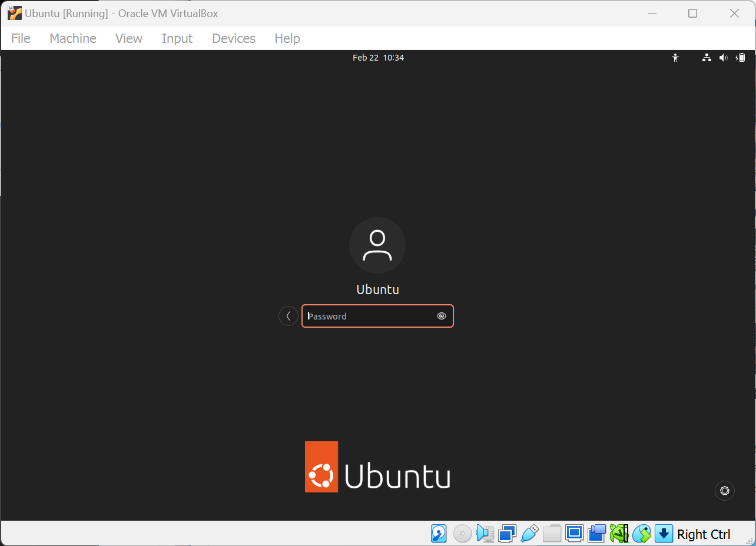Click the hard disk activity icon

(x=439, y=534)
